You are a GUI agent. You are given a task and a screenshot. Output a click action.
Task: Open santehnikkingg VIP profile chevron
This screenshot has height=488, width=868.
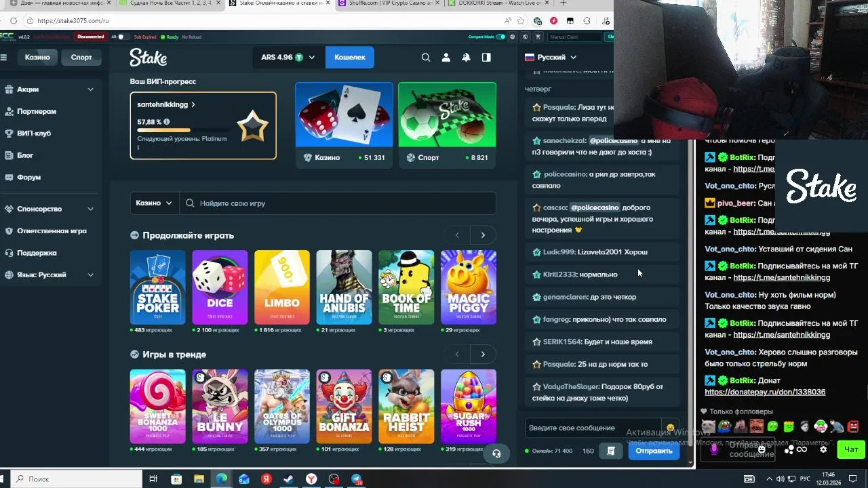193,105
